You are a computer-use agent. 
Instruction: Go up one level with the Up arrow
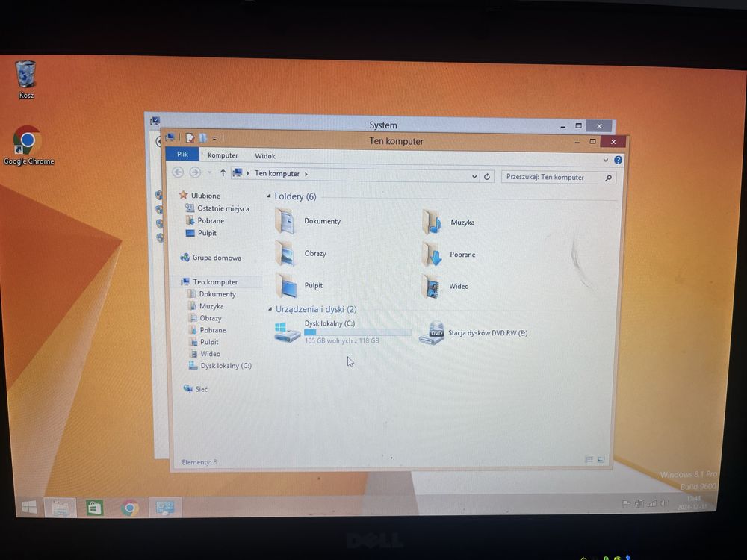pos(223,173)
